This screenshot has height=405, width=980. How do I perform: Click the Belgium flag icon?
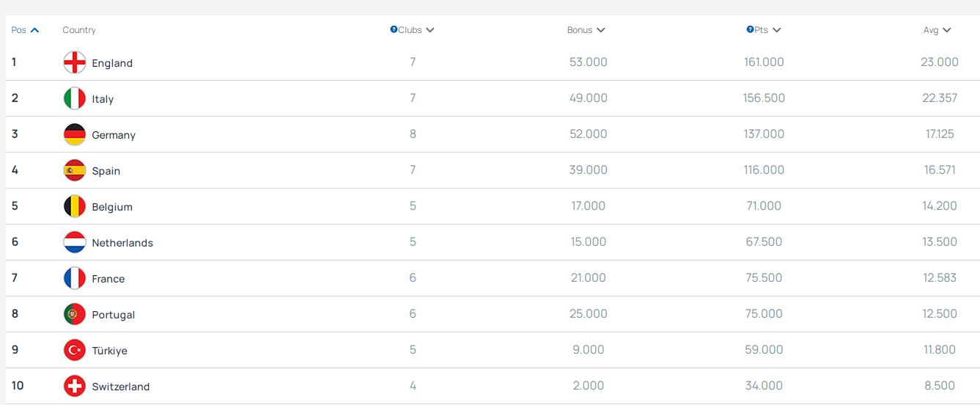tap(75, 206)
